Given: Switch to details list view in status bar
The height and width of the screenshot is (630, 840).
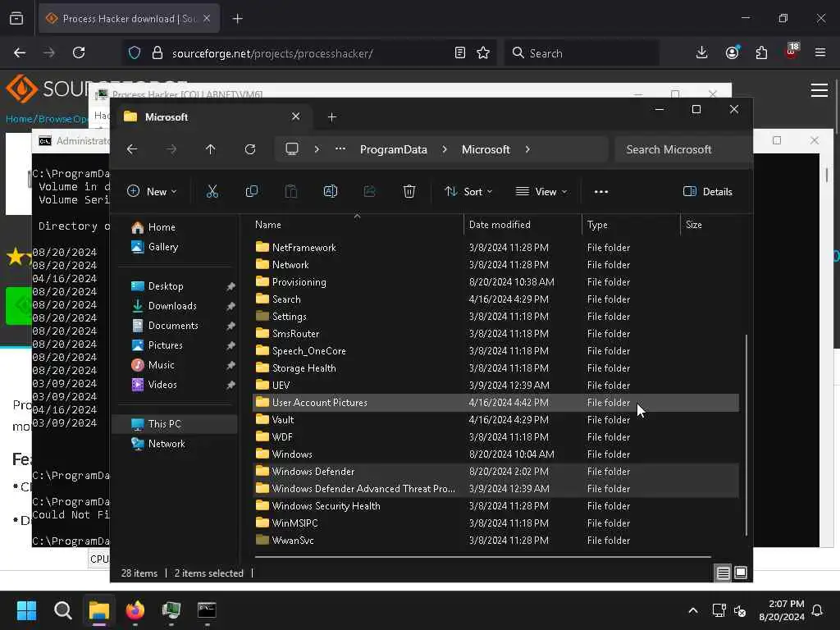Looking at the screenshot, I should [723, 573].
